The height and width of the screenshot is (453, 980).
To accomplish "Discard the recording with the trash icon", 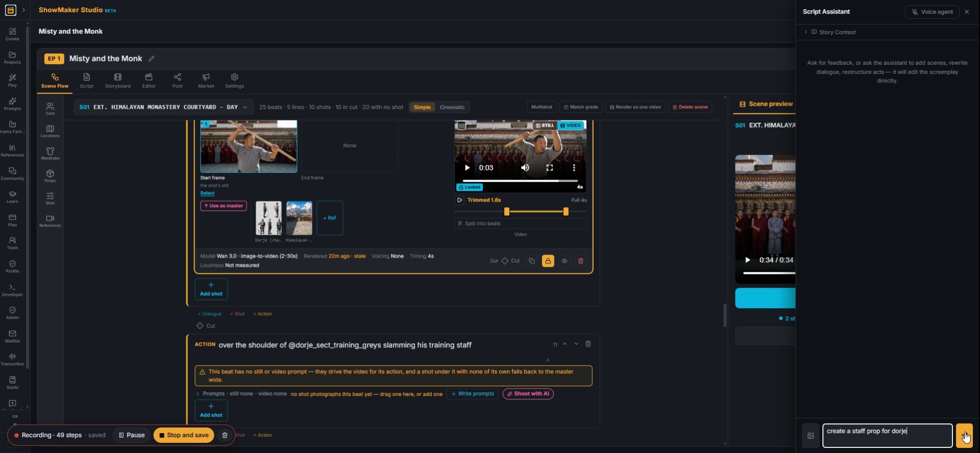I will click(x=225, y=435).
